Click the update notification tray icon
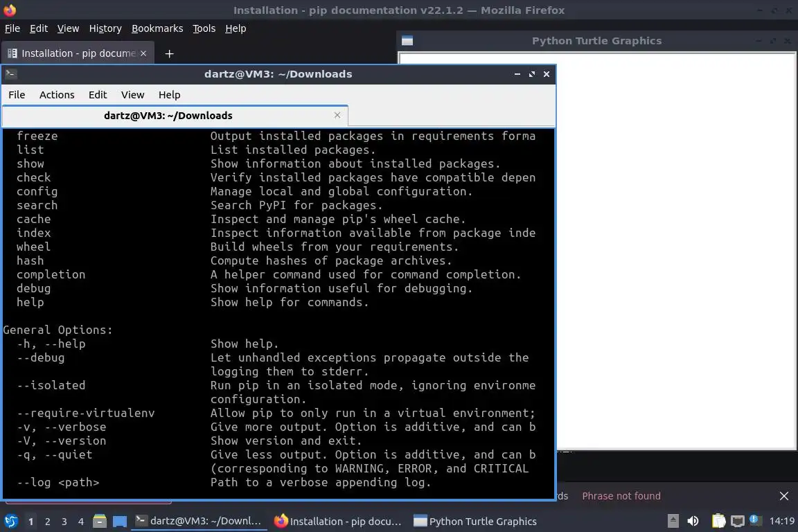 click(755, 520)
